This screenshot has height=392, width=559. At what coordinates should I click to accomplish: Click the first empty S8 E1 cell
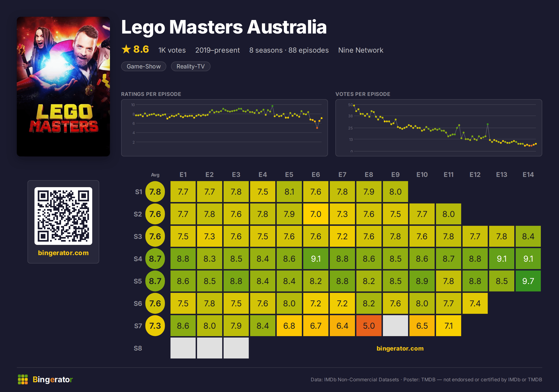pyautogui.click(x=183, y=348)
